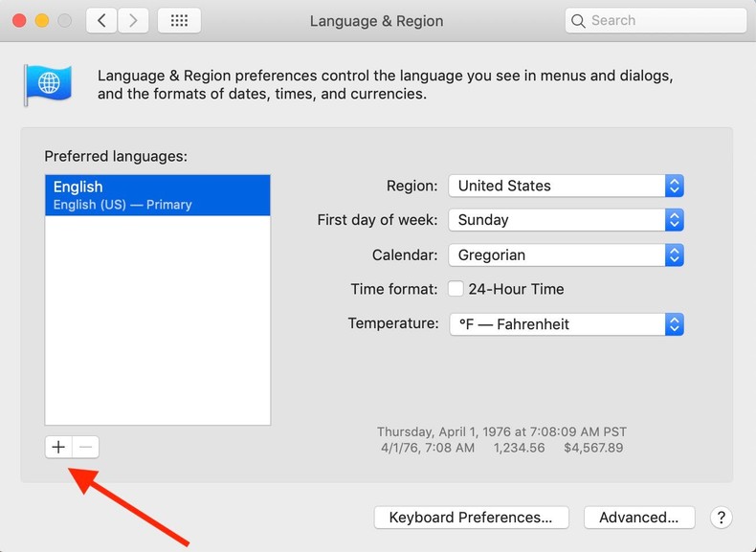Enable 24-Hour Time checkbox

tap(456, 289)
